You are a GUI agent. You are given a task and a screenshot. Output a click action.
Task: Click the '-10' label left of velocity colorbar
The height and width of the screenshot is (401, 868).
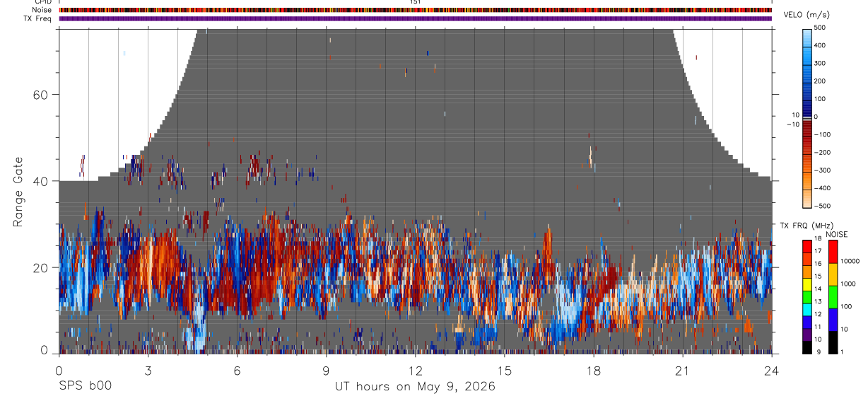(x=792, y=124)
